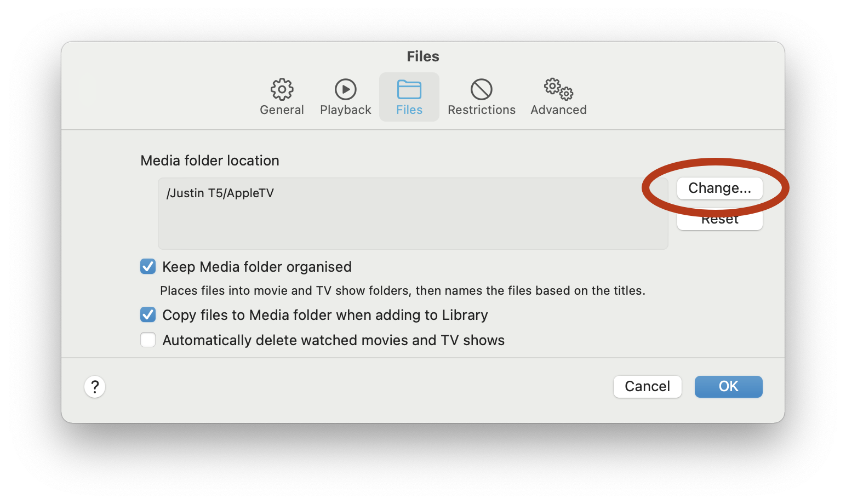Click the Advanced double-gear icon
The width and height of the screenshot is (846, 504).
pos(558,89)
